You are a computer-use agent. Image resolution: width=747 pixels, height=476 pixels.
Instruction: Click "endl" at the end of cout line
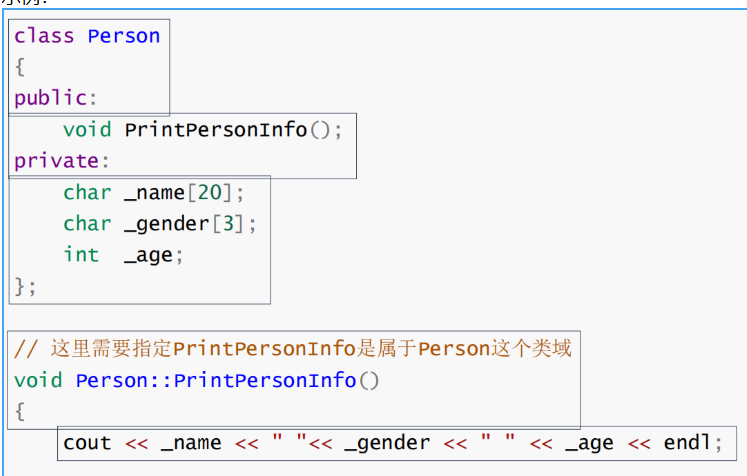point(685,443)
